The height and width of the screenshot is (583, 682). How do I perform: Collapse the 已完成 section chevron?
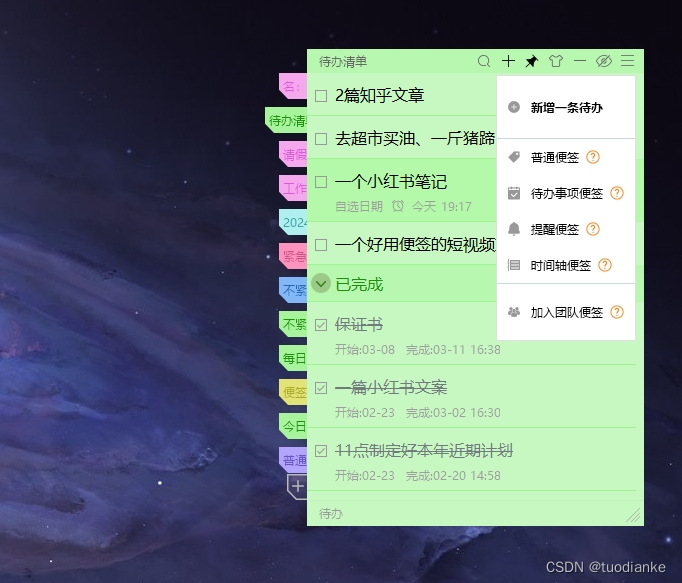click(321, 284)
